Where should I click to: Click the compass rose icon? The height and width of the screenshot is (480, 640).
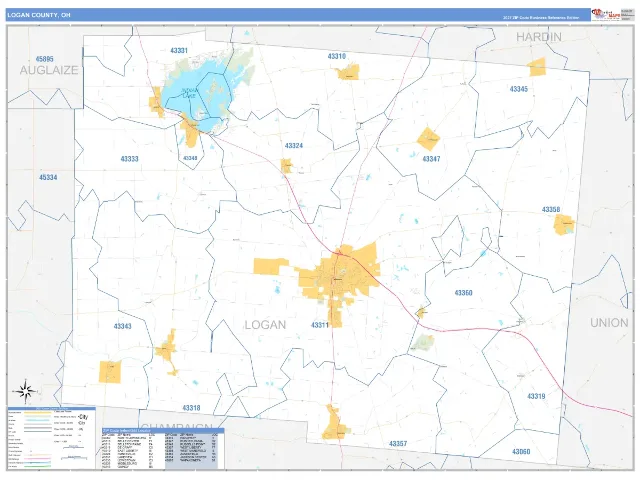coord(26,391)
